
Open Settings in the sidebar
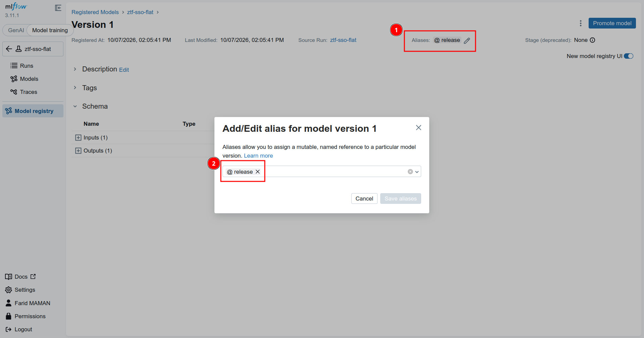(x=20, y=290)
